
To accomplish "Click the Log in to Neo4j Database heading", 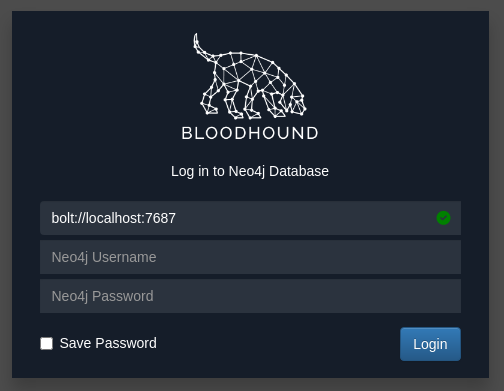I will 250,171.
